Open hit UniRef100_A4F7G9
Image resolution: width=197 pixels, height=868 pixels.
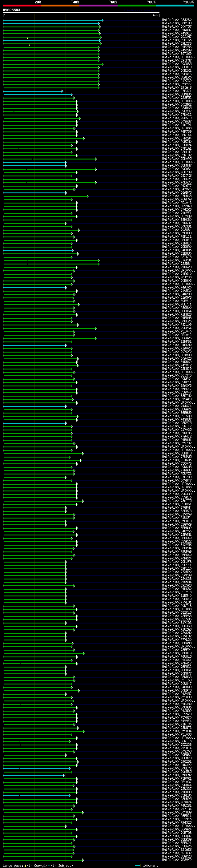177,132
